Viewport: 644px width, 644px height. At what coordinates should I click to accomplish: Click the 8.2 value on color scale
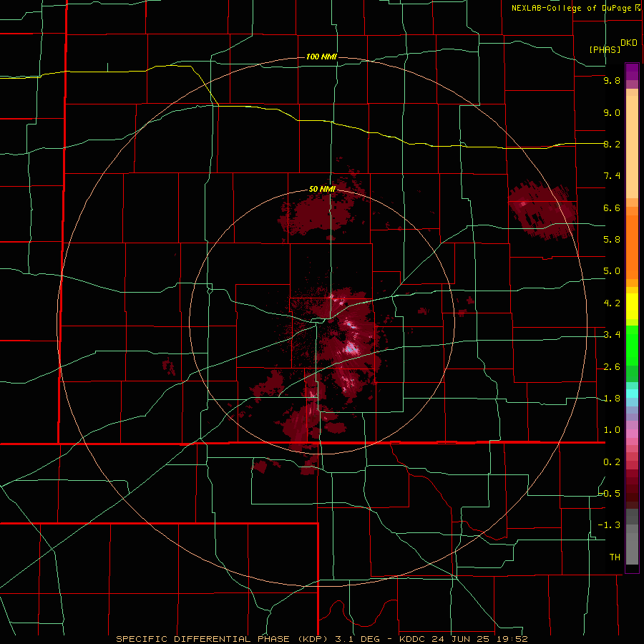[612, 144]
